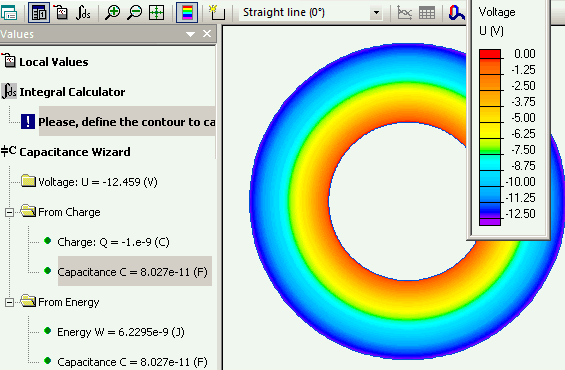Click the Zoom Out magnifier icon
The height and width of the screenshot is (370, 565).
point(134,13)
